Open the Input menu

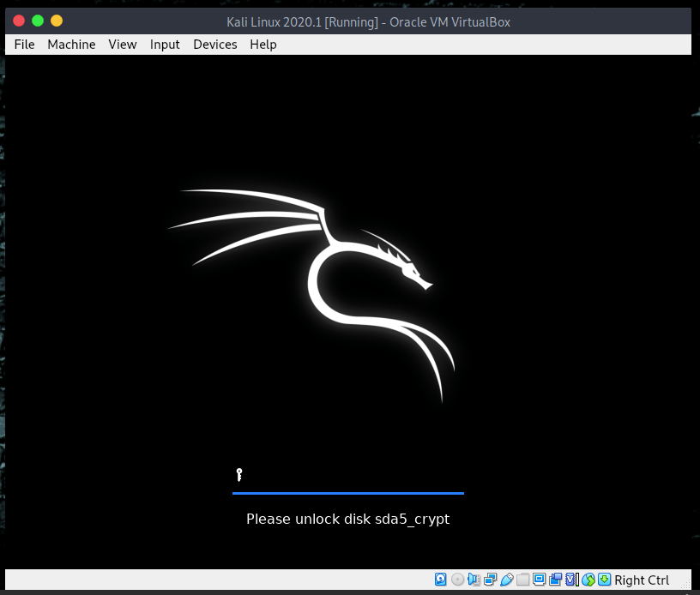tap(165, 45)
